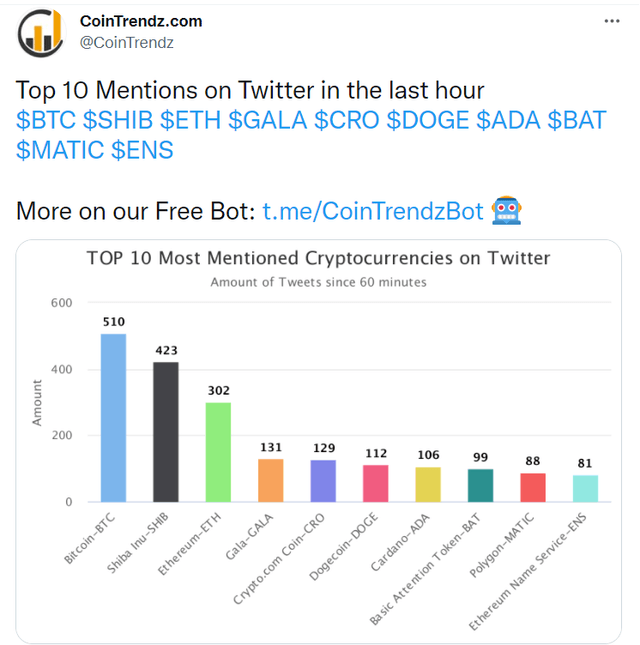Viewport: 640px width, 645px height.
Task: Select the $BAT cashtag
Action: [577, 120]
